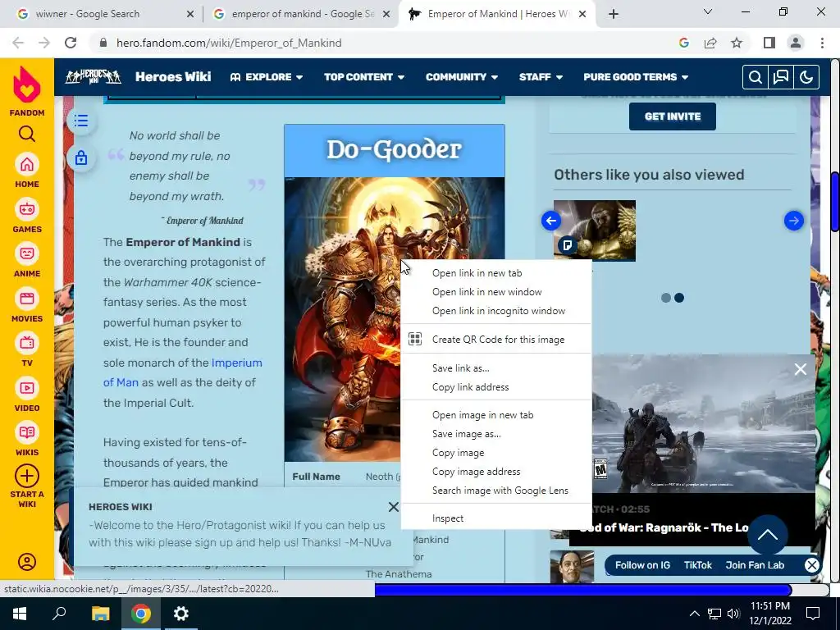The height and width of the screenshot is (630, 840).
Task: Share this page from address bar
Action: 711,43
